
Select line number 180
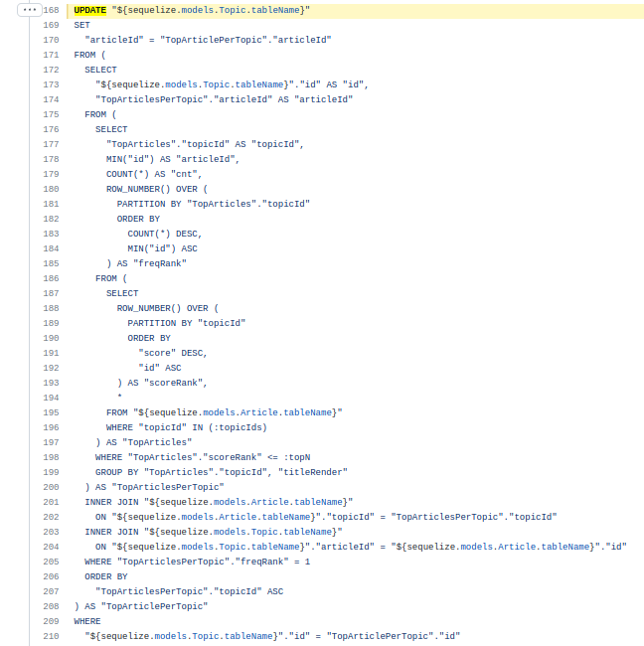(x=51, y=189)
